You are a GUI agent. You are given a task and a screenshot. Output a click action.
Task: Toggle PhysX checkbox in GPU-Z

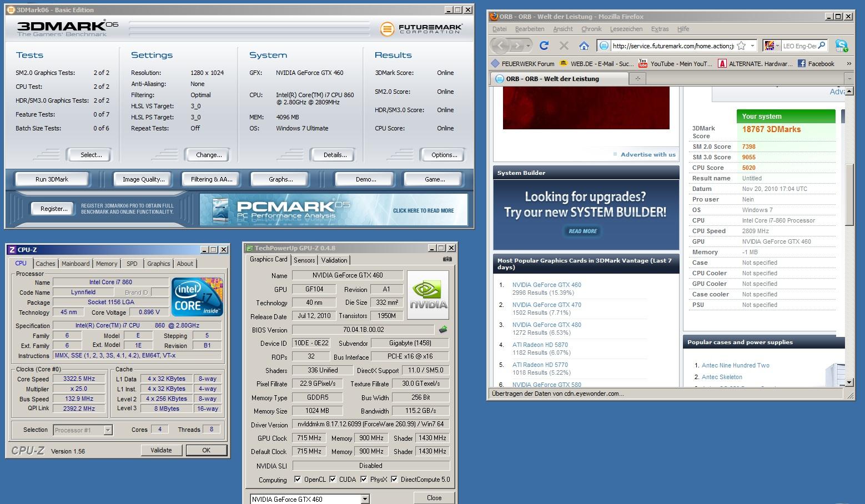pyautogui.click(x=364, y=480)
